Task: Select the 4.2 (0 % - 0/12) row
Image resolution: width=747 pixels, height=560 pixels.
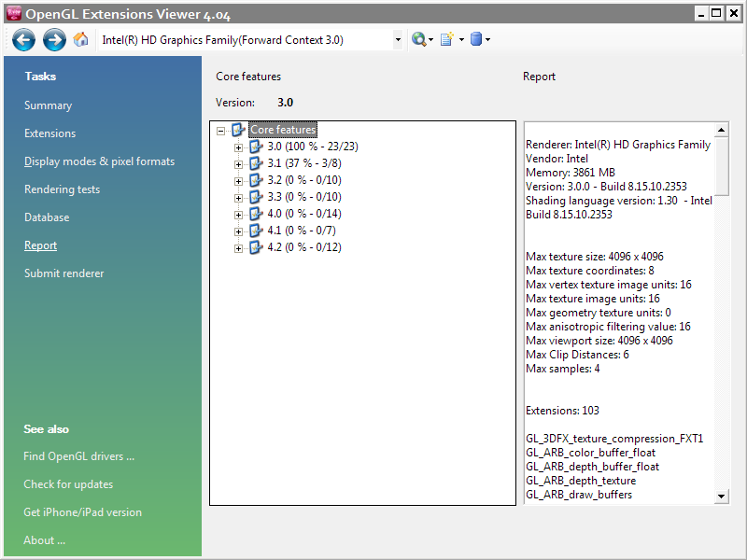Action: tap(304, 247)
